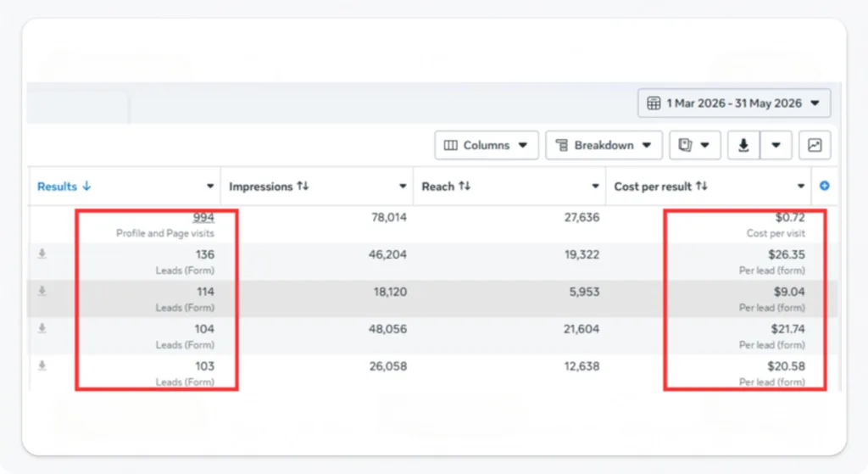
Task: Open the Cost per result options arrow
Action: coord(800,186)
